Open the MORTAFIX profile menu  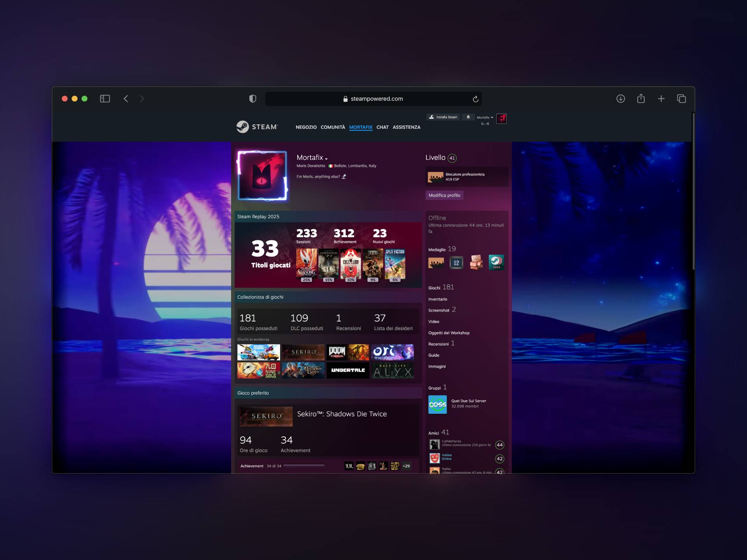361,127
